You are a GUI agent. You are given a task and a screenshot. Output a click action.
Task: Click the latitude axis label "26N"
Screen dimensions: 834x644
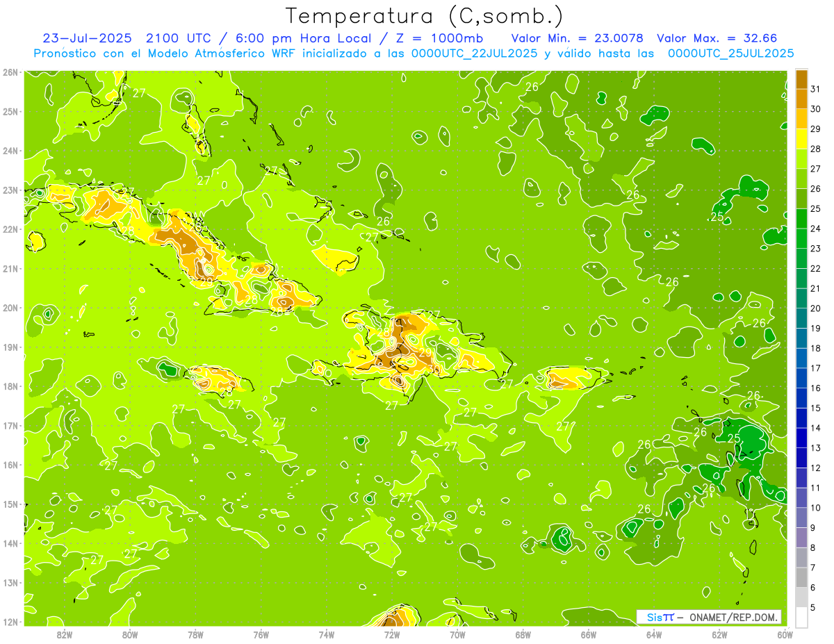point(10,72)
